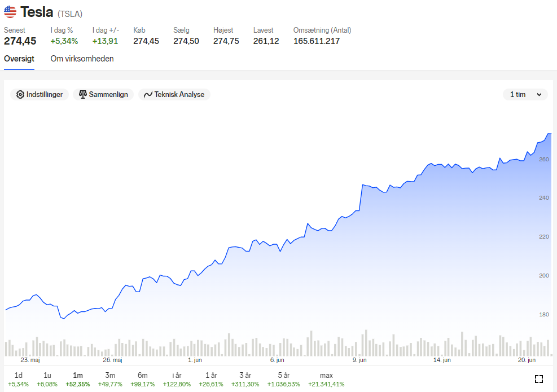Select the 1 år time range
This screenshot has width=557, height=392.
(211, 380)
